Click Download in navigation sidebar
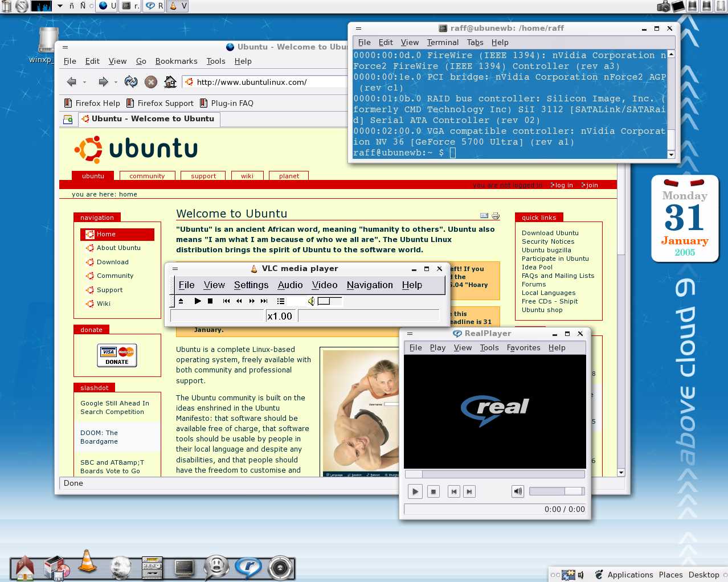This screenshot has height=582, width=728. point(113,262)
